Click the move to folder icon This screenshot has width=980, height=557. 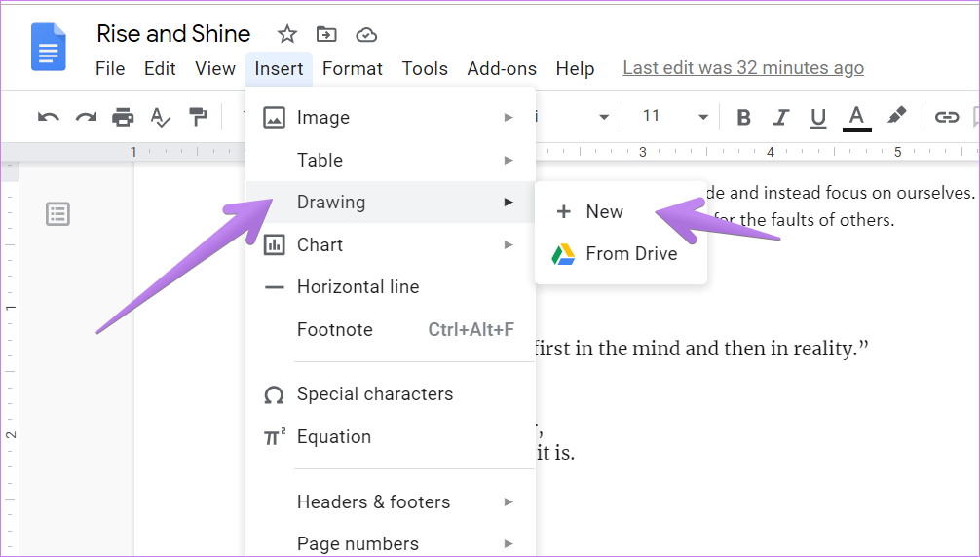[326, 35]
